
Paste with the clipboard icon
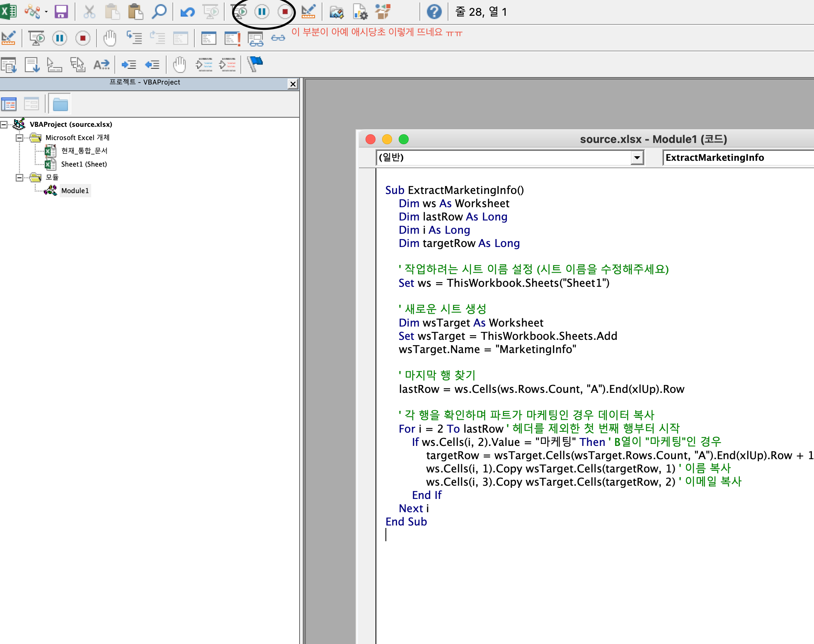click(135, 12)
